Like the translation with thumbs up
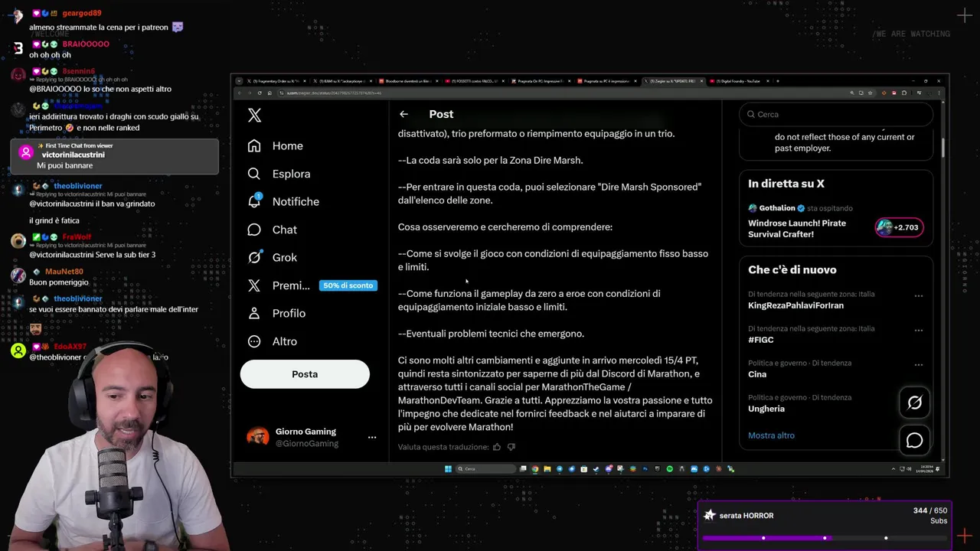This screenshot has width=980, height=551. pos(497,447)
